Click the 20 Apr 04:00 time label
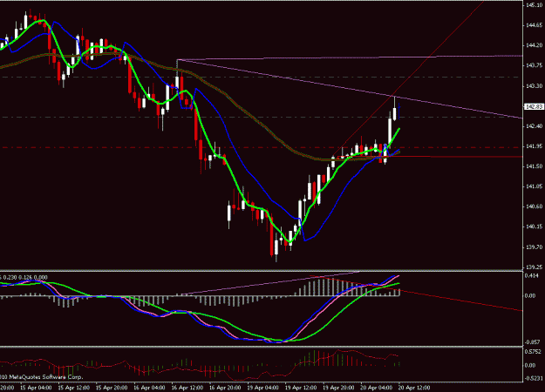Viewport: 545px width, 392px height. click(377, 388)
